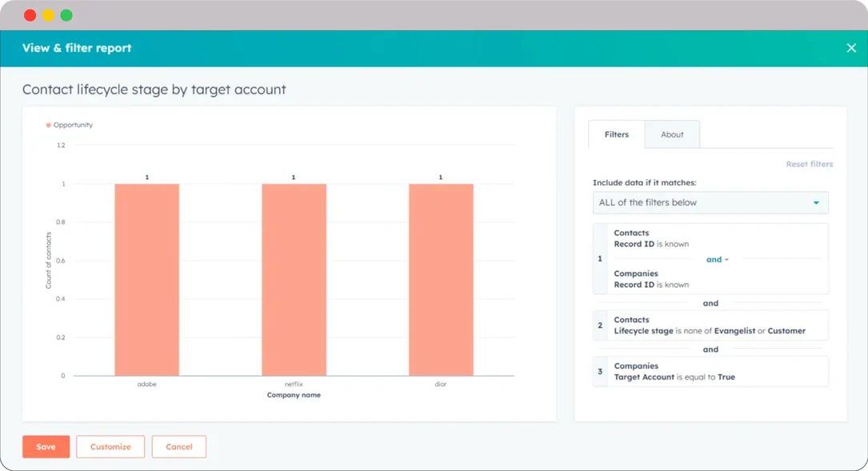Expand the 'and' operator dropdown in filter 1
Viewport: 868px width, 471px height.
718,259
